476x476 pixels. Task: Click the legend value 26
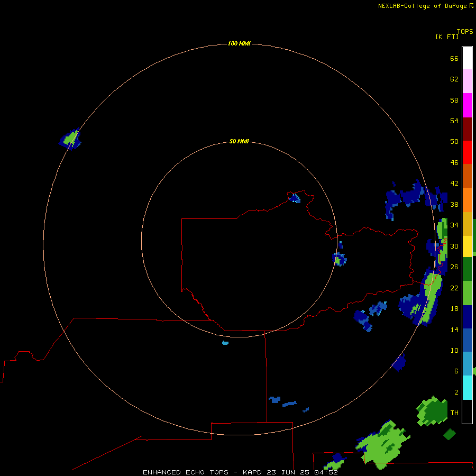coord(454,267)
